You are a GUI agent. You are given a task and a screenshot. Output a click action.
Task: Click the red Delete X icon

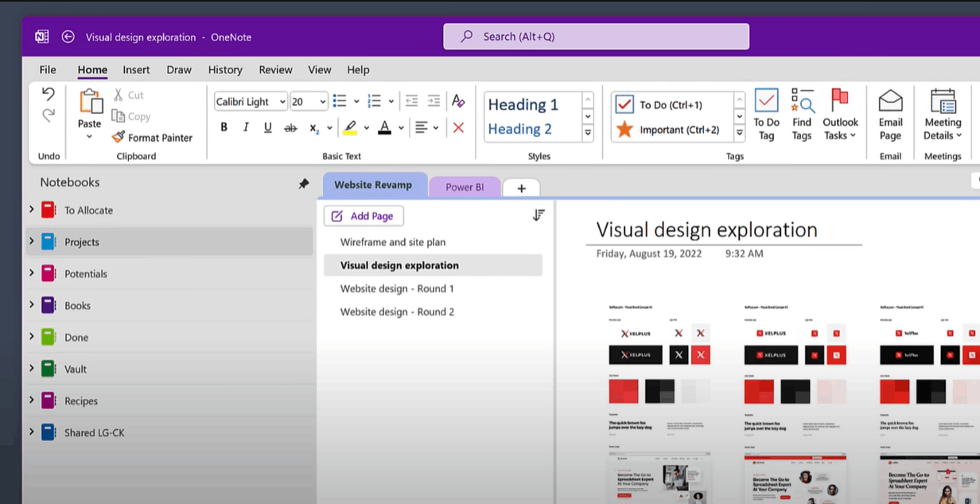tap(458, 127)
